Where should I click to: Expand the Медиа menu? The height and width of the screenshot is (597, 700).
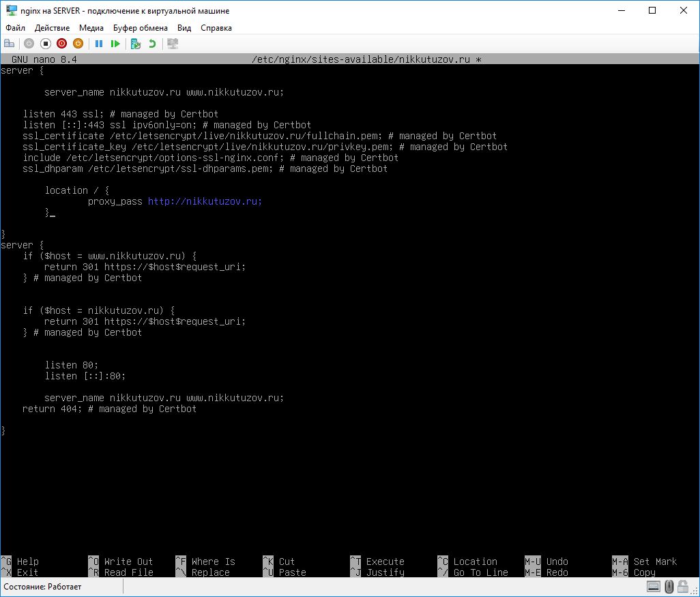[91, 28]
